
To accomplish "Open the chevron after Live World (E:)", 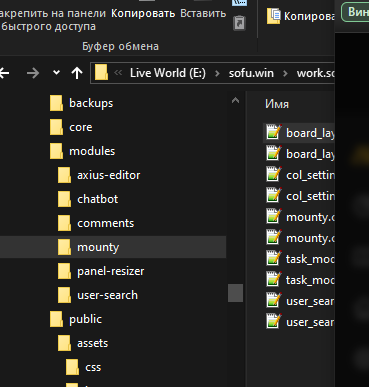I will (217, 73).
